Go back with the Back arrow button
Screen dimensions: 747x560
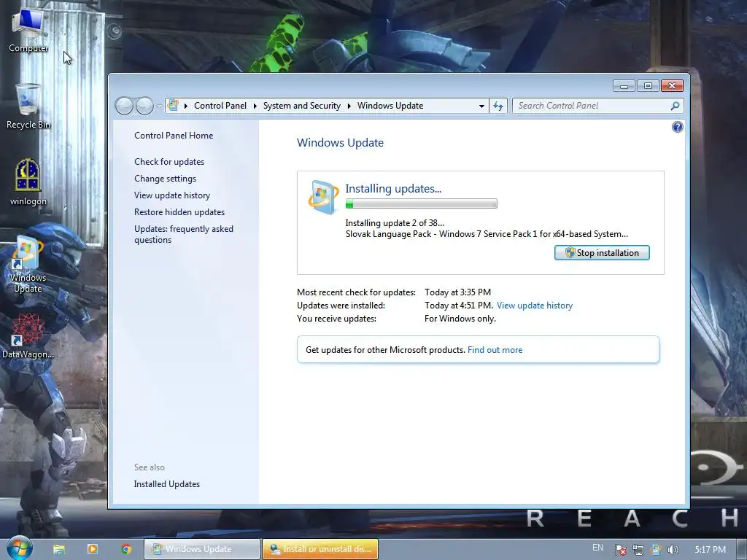(x=124, y=106)
